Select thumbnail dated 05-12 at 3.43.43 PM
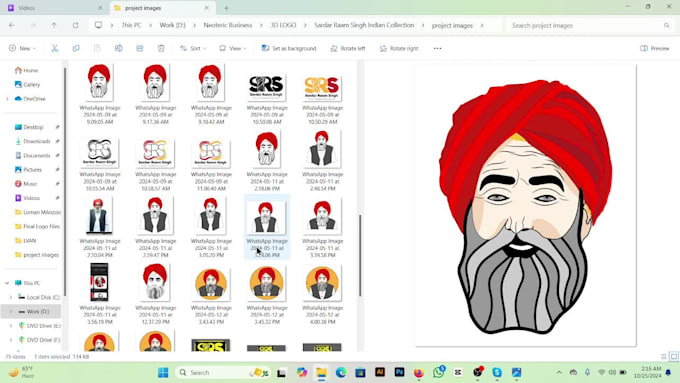The image size is (680, 383). 211,284
